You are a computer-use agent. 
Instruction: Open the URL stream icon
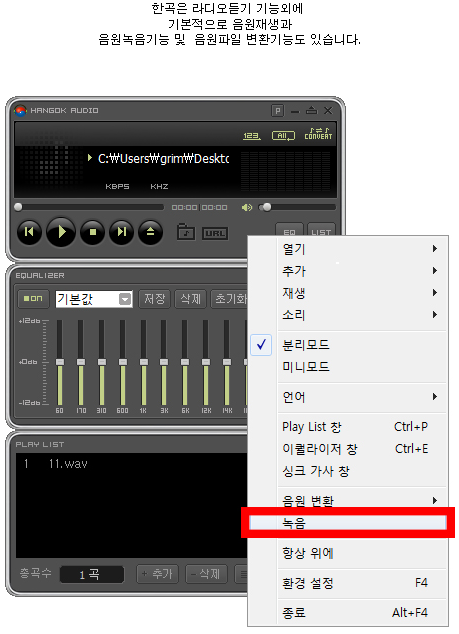215,233
